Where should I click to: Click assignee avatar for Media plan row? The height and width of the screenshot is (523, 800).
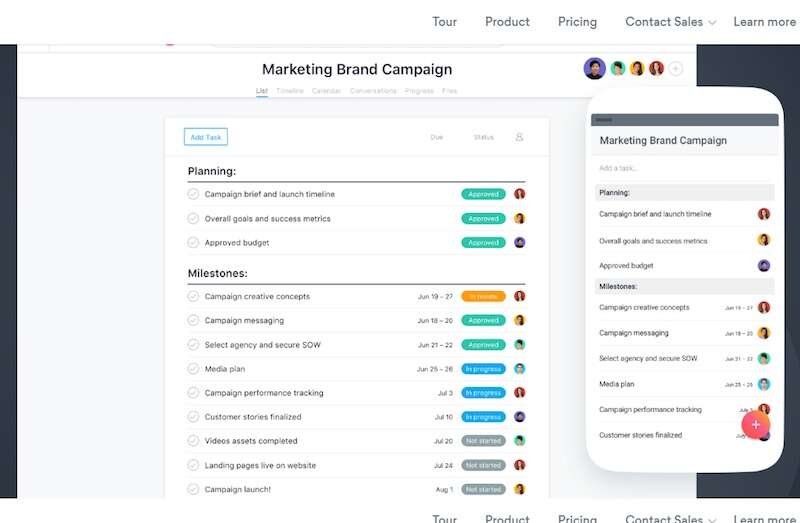[520, 368]
